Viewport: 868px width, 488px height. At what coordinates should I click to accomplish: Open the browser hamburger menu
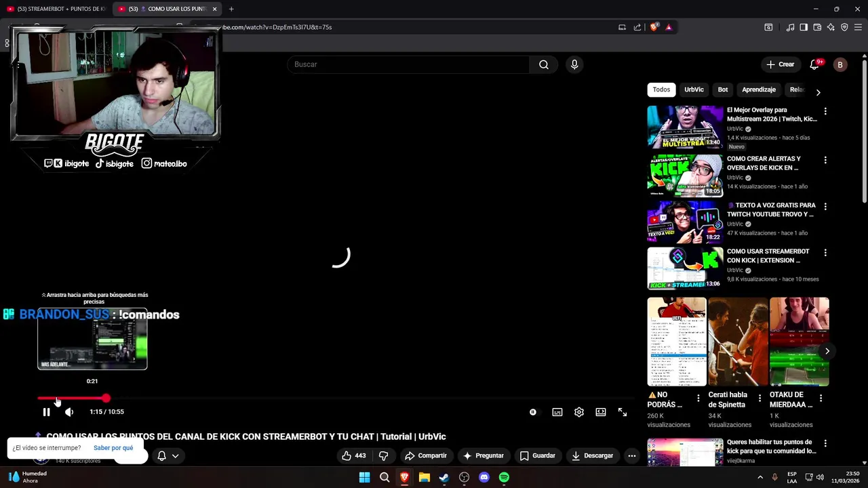(x=858, y=27)
